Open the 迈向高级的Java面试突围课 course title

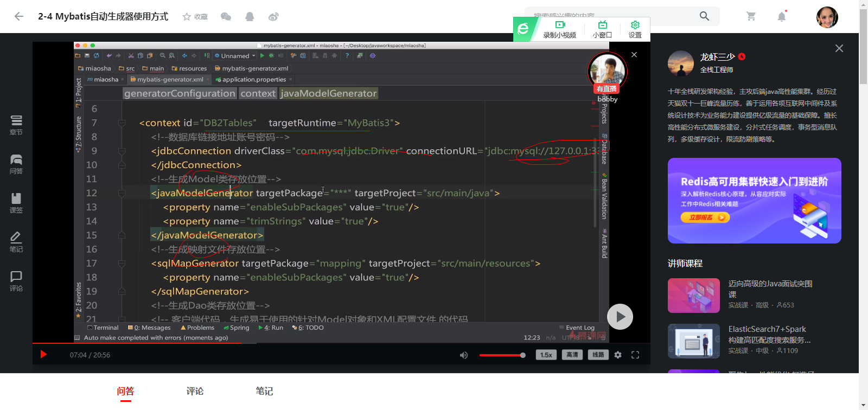pos(770,289)
